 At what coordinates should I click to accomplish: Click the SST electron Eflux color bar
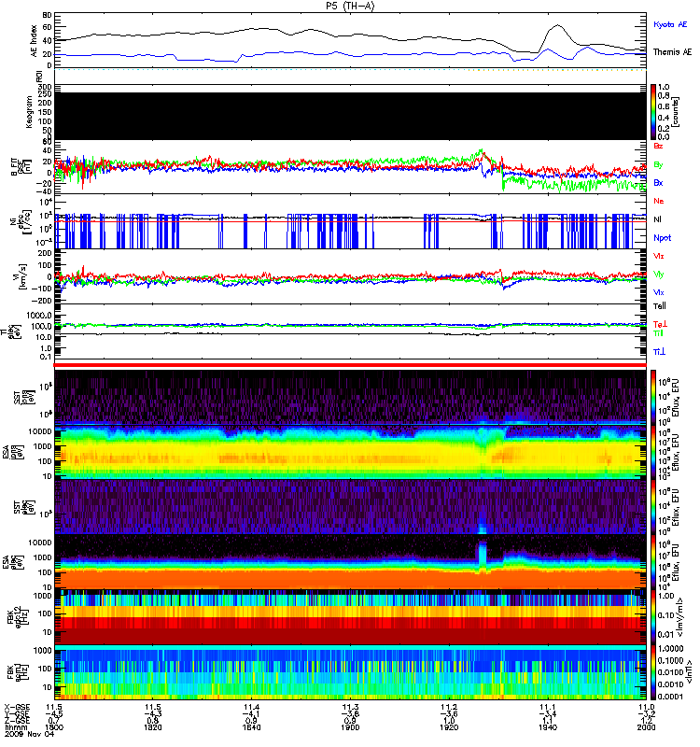tap(653, 507)
